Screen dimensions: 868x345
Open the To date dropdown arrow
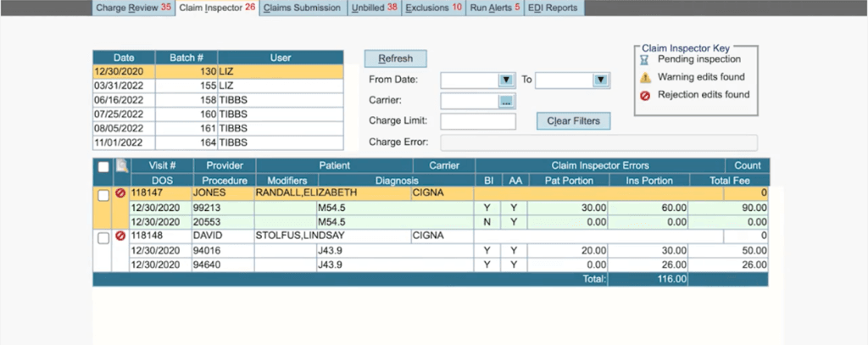click(601, 81)
